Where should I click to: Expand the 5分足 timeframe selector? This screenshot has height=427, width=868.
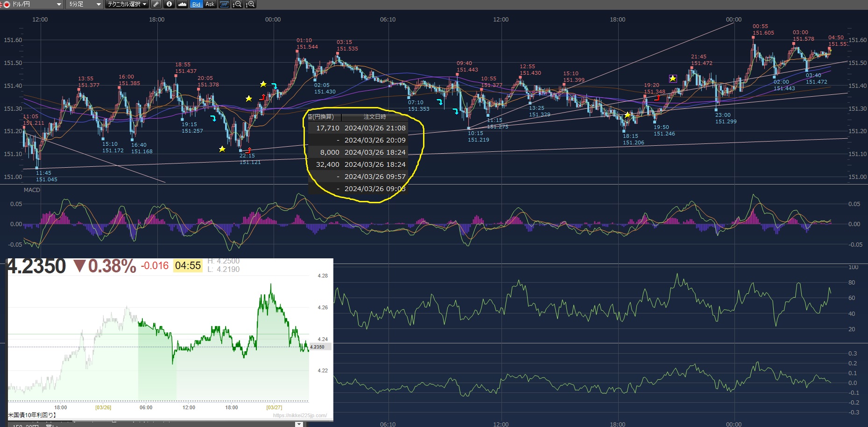click(x=99, y=4)
